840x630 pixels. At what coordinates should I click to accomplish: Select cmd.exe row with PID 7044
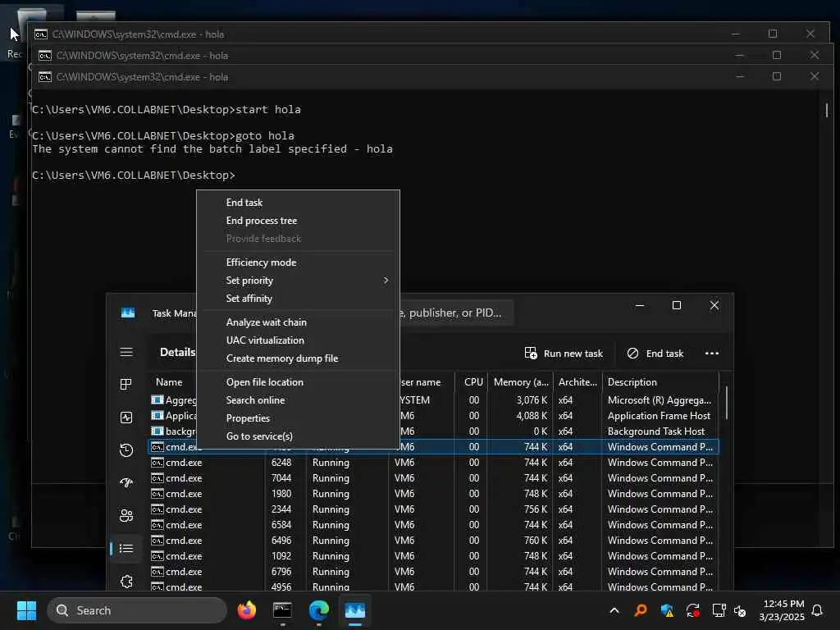(433, 478)
